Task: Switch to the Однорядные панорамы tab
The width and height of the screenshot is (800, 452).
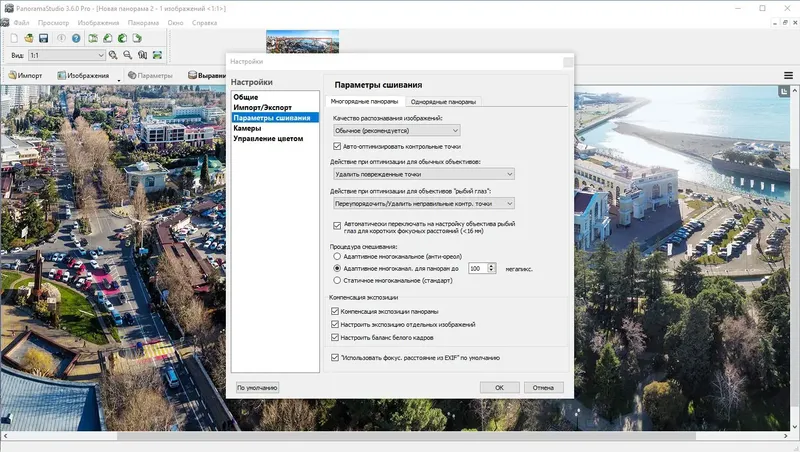Action: [x=443, y=102]
